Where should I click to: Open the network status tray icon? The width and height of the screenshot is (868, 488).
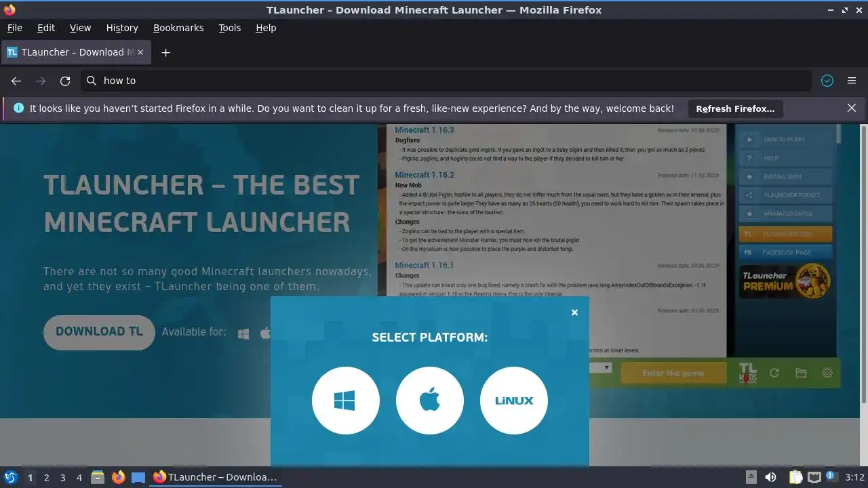(814, 477)
